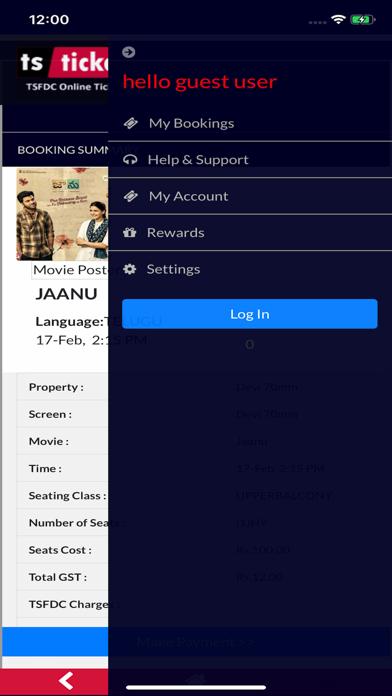Tap the JAANU movie poster thumbnail
This screenshot has height=696, width=392.
[62, 214]
